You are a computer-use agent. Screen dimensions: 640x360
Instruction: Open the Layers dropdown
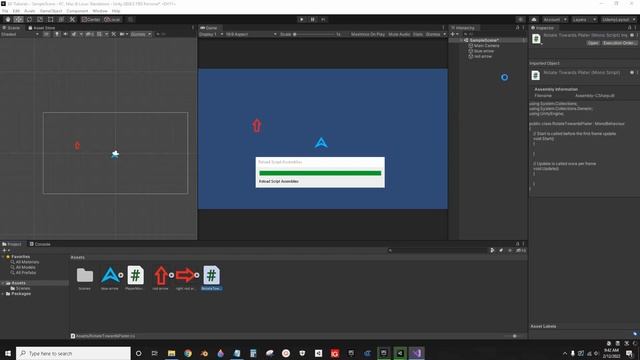(584, 20)
